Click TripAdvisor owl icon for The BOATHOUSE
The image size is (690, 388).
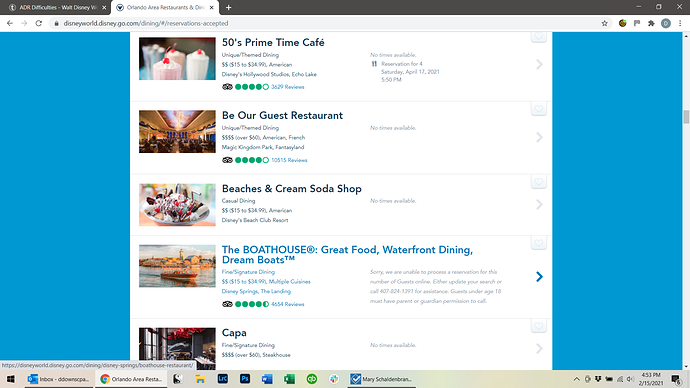pyautogui.click(x=227, y=304)
